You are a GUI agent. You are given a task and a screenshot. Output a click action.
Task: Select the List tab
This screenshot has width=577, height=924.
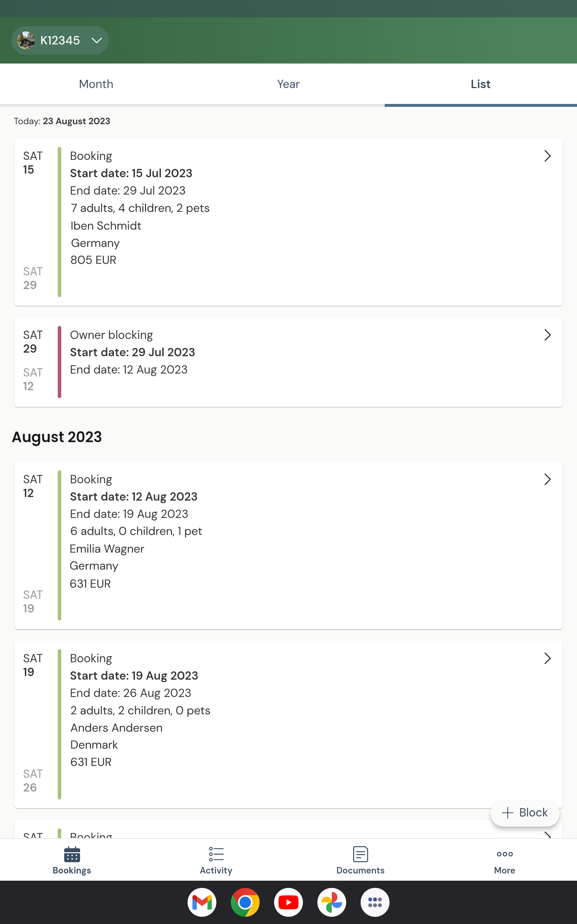[x=480, y=84]
